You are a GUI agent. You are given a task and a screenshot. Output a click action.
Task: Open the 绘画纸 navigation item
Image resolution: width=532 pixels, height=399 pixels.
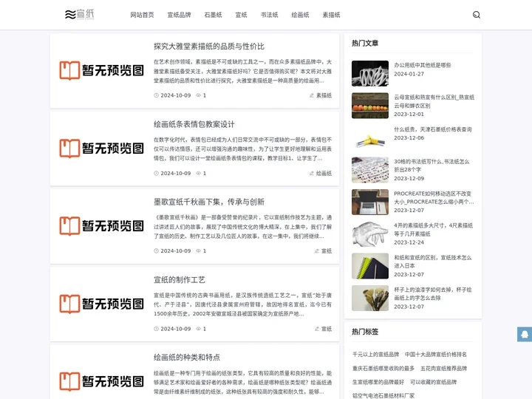pos(300,15)
